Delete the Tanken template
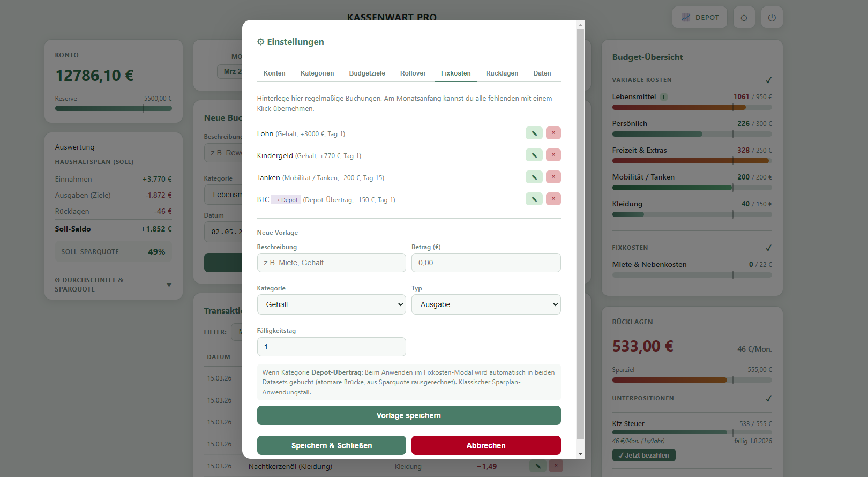868x477 pixels. tap(553, 177)
